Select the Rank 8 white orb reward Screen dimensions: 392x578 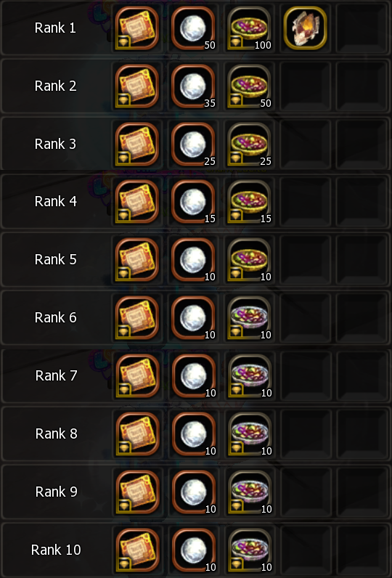pyautogui.click(x=193, y=434)
